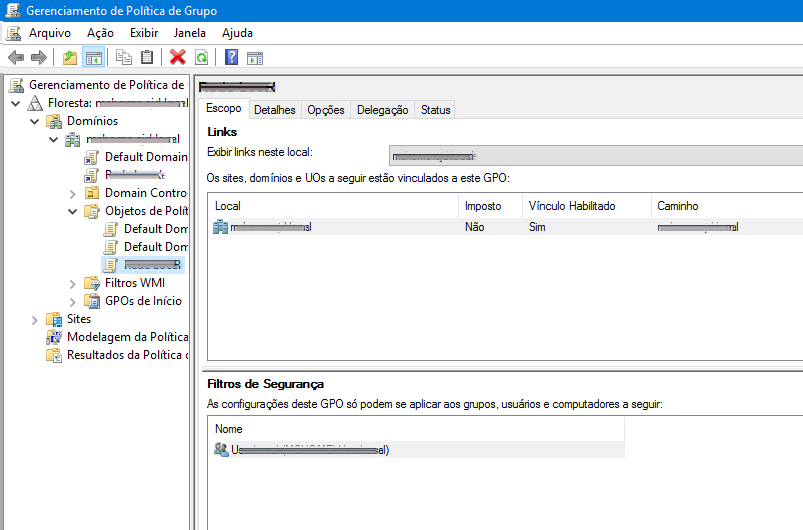The image size is (803, 530).
Task: Click the Paste clipboard toolbar icon
Action: [x=147, y=58]
